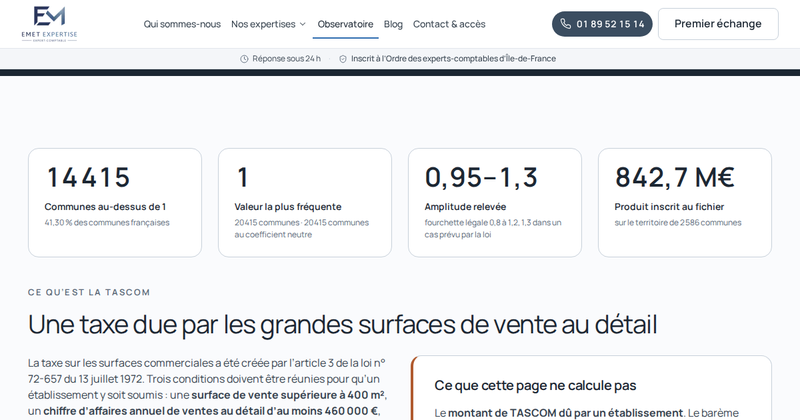This screenshot has width=800, height=420.
Task: Click Inscrit à l'Ordre des experts-comptables text
Action: 453,59
